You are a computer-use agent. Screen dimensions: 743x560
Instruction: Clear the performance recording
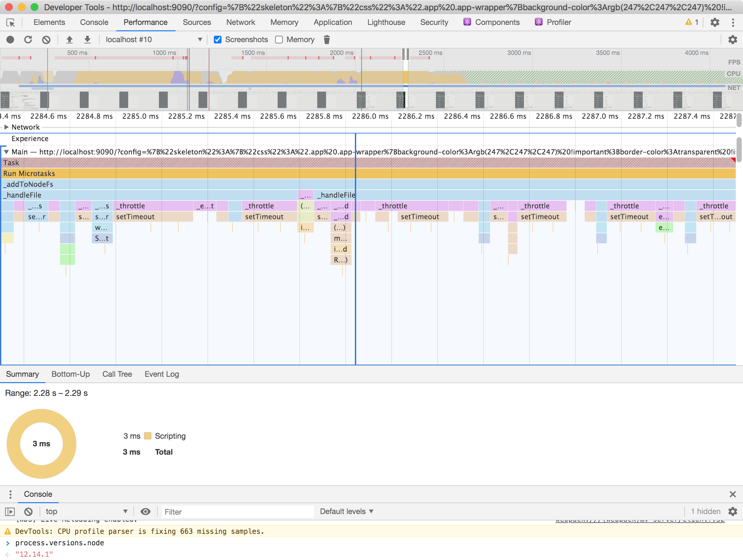(46, 40)
